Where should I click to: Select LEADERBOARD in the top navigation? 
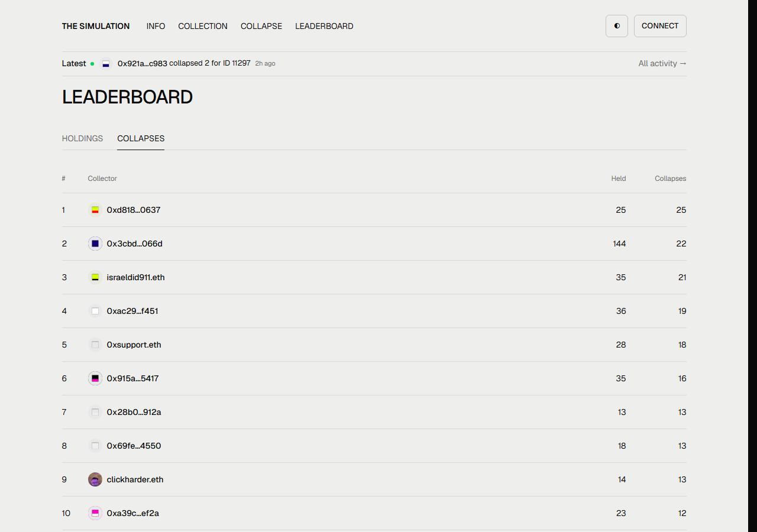point(324,26)
